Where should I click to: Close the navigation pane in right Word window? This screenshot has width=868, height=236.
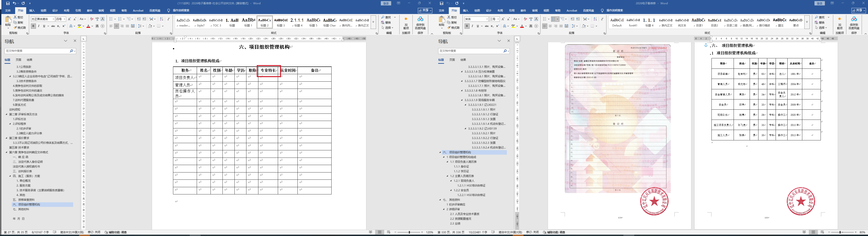[x=509, y=41]
